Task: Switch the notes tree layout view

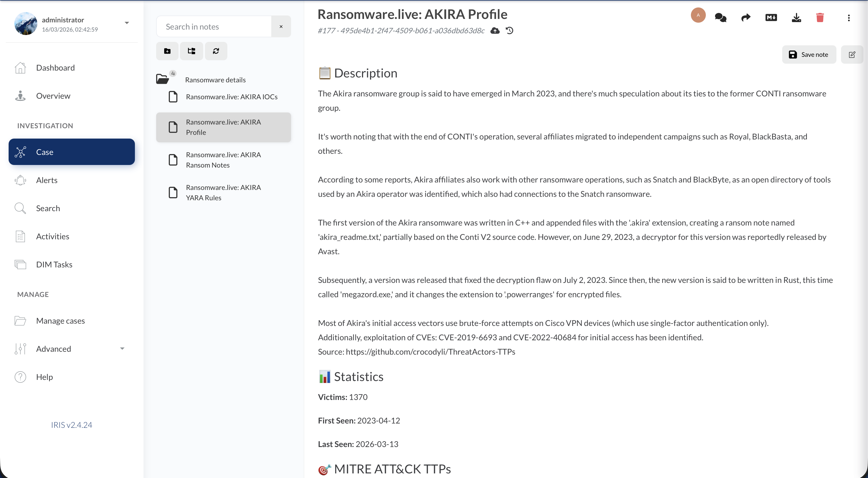Action: pyautogui.click(x=191, y=51)
